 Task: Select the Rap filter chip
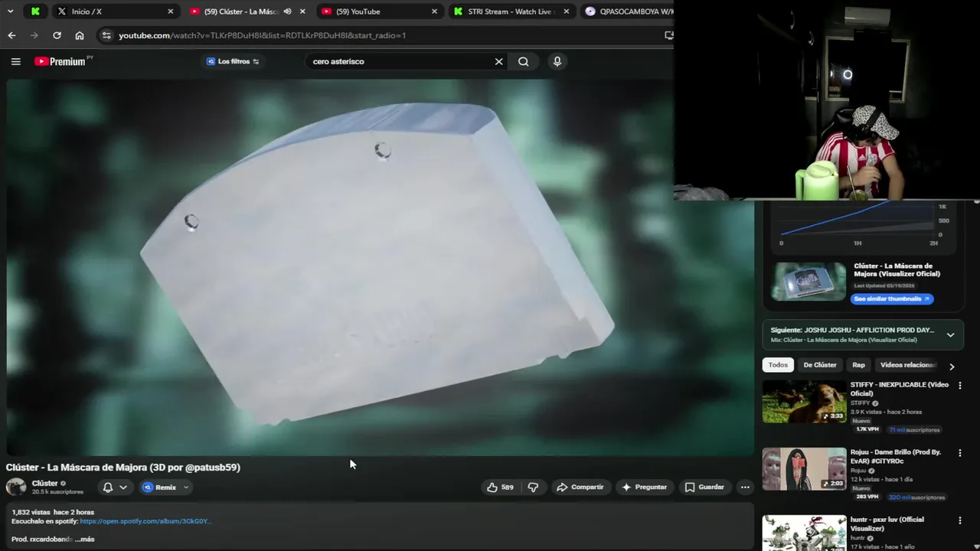coord(858,365)
